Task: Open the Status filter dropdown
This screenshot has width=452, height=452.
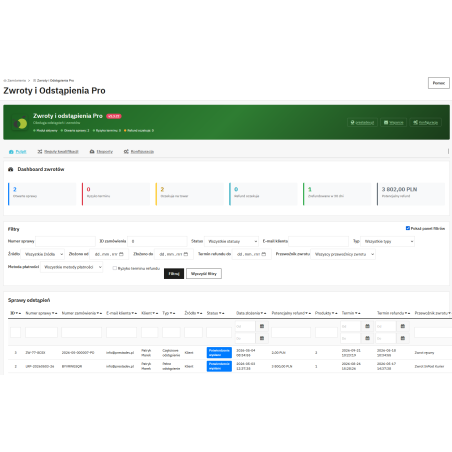Action: click(231, 241)
